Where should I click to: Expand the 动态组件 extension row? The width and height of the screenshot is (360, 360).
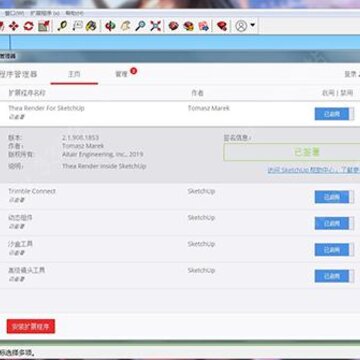tap(180, 223)
